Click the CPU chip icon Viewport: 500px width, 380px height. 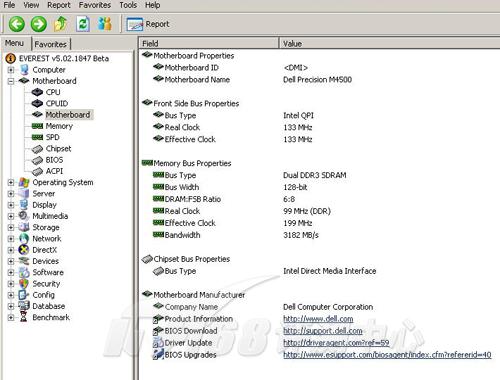coord(37,92)
